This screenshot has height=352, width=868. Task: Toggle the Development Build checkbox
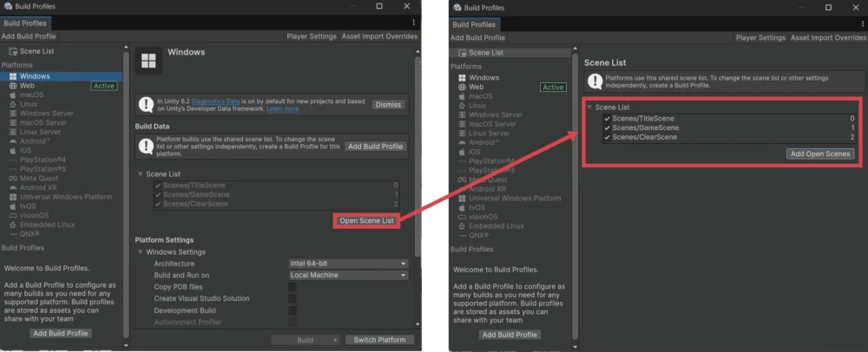tap(293, 310)
